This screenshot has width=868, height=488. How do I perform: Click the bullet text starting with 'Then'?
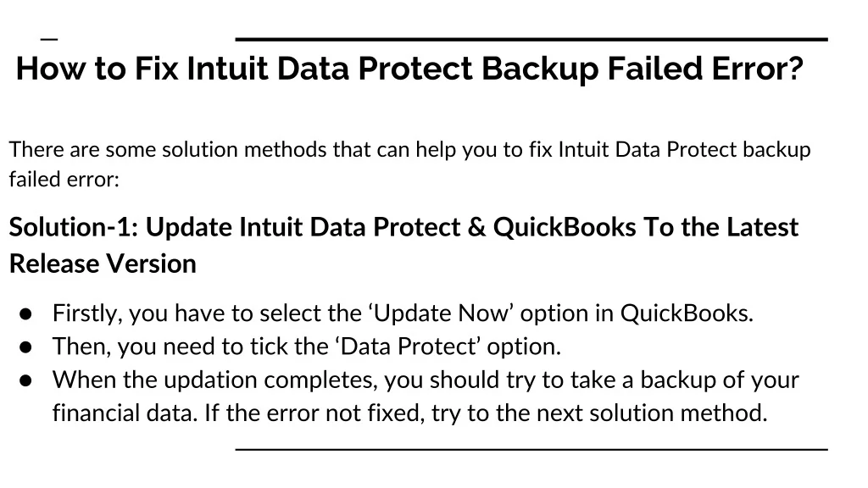[307, 347]
